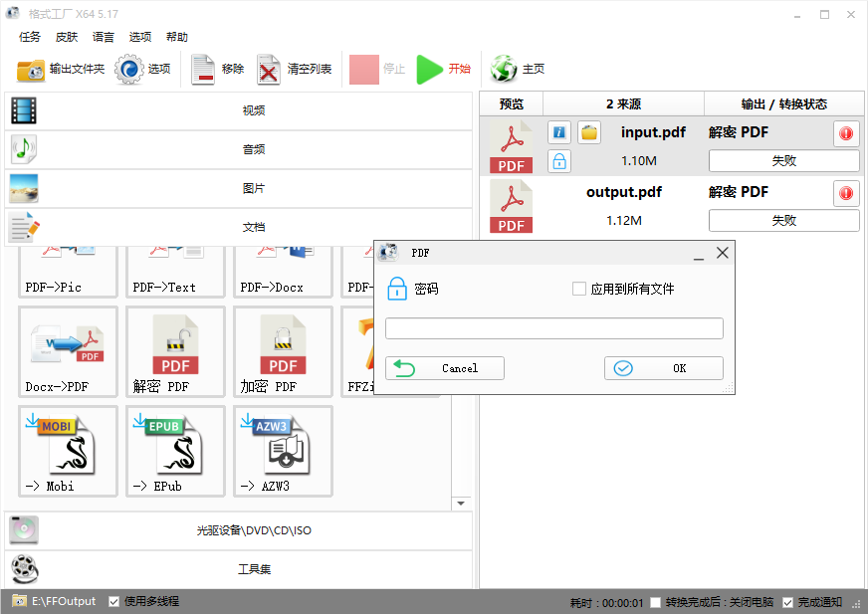Click the lock icon under input.pdf row
Screen dimensions: 868x614
[558, 160]
